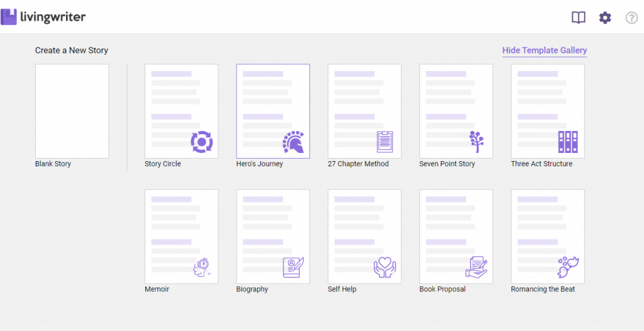This screenshot has width=644, height=331.
Task: Hide the Template Gallery
Action: tap(544, 50)
